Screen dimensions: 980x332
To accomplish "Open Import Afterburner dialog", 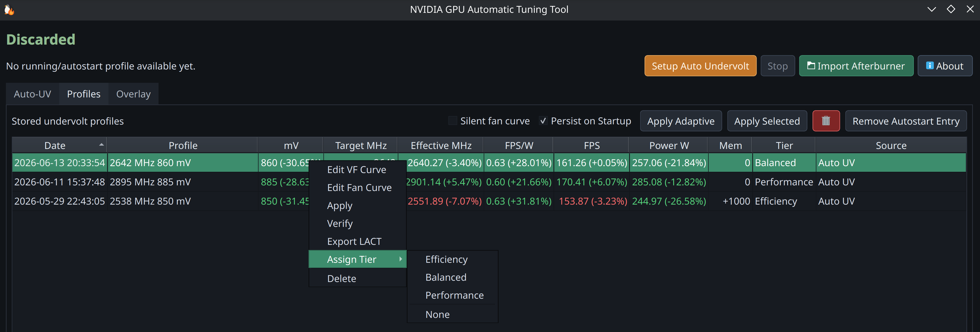I will coord(856,66).
